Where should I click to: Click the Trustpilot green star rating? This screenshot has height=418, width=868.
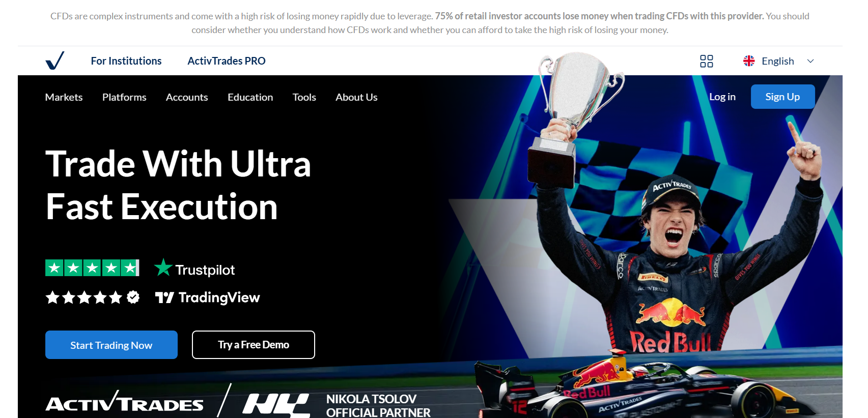click(92, 267)
